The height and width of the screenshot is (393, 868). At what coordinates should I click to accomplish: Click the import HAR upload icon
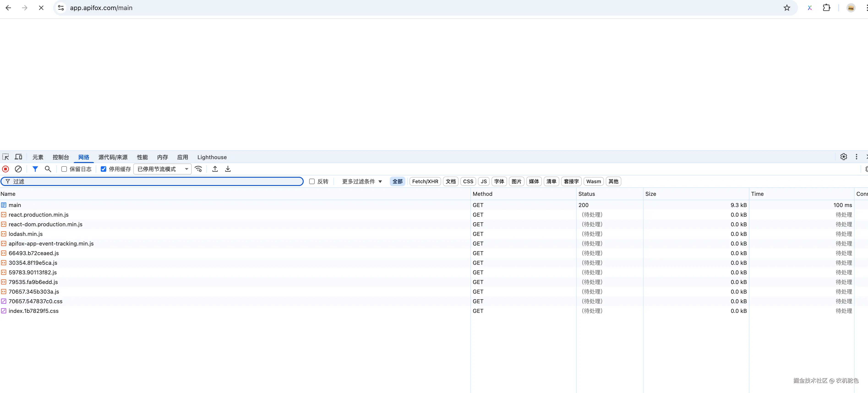coord(215,169)
